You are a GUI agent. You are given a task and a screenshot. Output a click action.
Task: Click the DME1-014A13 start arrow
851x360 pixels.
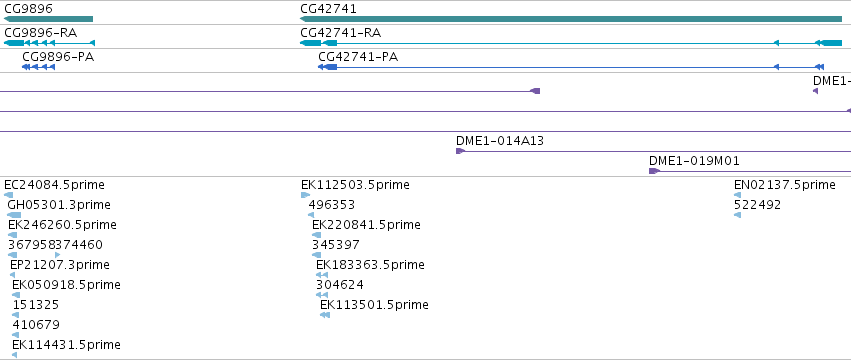tap(460, 151)
